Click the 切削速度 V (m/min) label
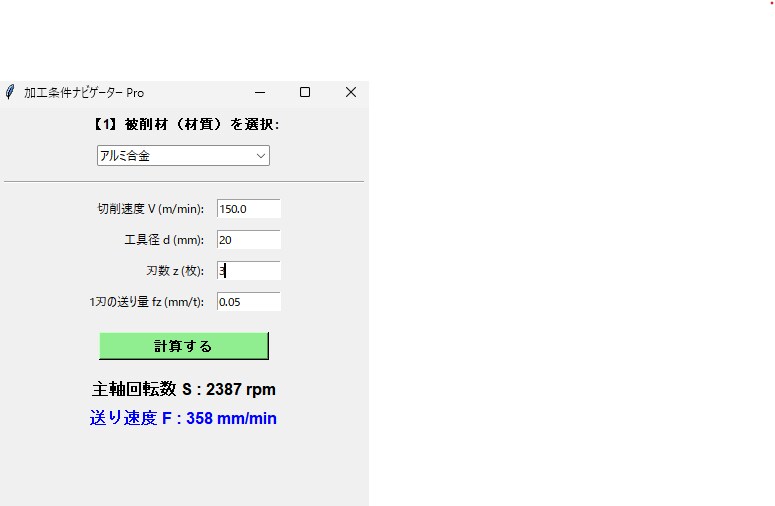The width and height of the screenshot is (775, 506). [151, 209]
